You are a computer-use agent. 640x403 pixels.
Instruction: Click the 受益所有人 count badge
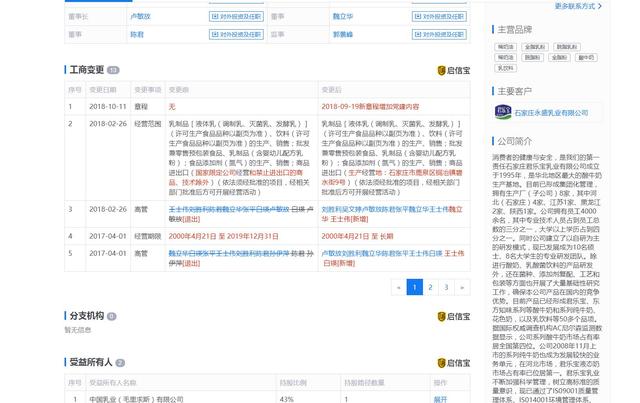(x=120, y=363)
